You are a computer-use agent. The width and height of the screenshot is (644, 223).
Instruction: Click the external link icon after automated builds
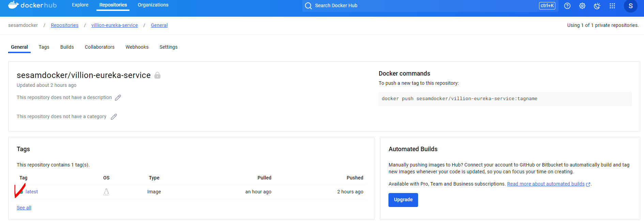[588, 184]
